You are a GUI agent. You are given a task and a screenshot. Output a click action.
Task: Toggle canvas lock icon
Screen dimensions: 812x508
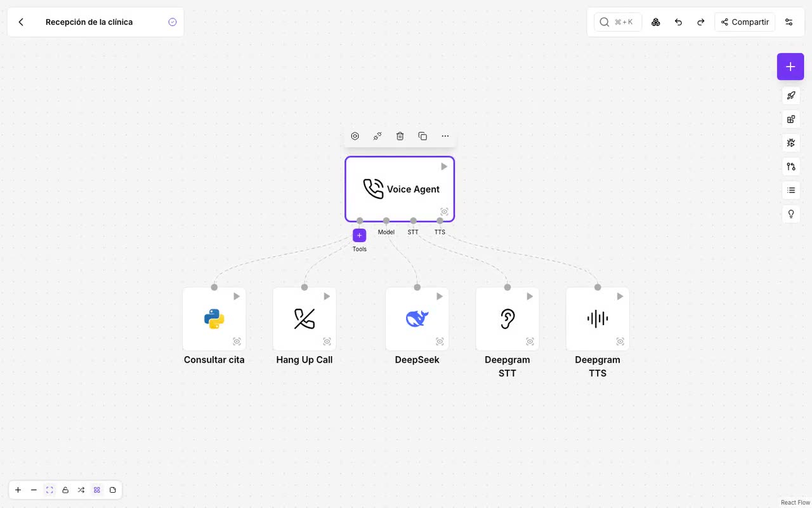[65, 490]
